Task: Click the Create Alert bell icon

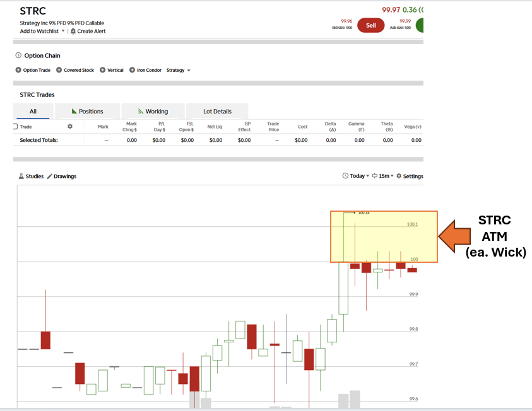Action: point(73,31)
